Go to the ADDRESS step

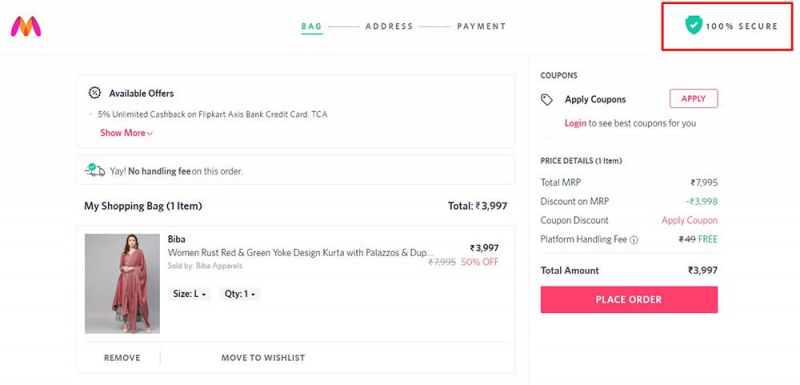point(389,26)
